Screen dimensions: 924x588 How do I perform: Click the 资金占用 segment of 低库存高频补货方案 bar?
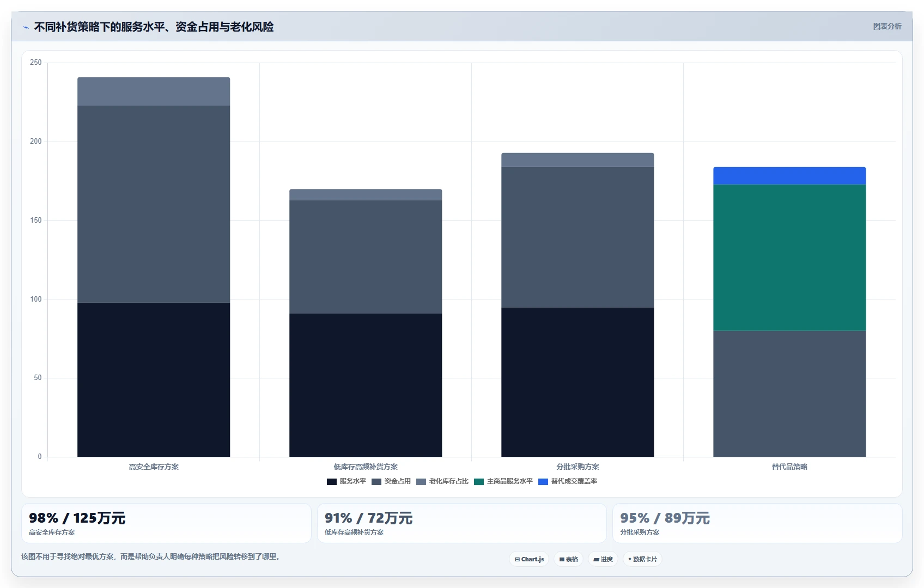[x=366, y=257]
